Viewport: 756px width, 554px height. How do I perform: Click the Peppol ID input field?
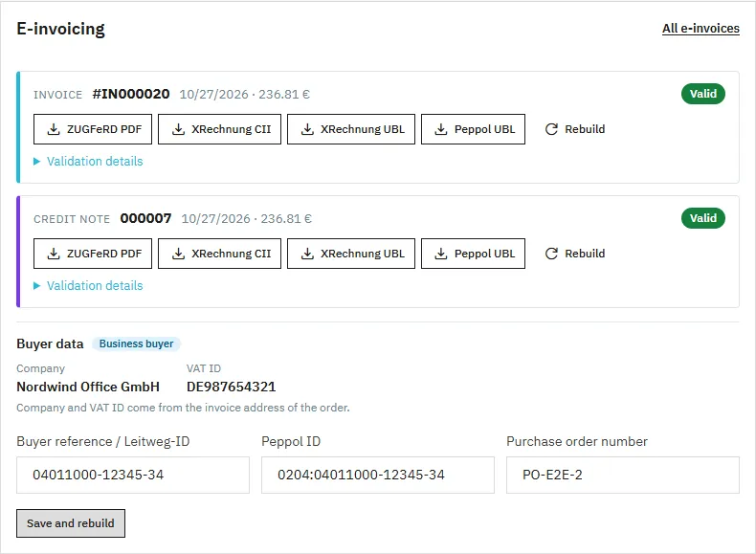378,475
